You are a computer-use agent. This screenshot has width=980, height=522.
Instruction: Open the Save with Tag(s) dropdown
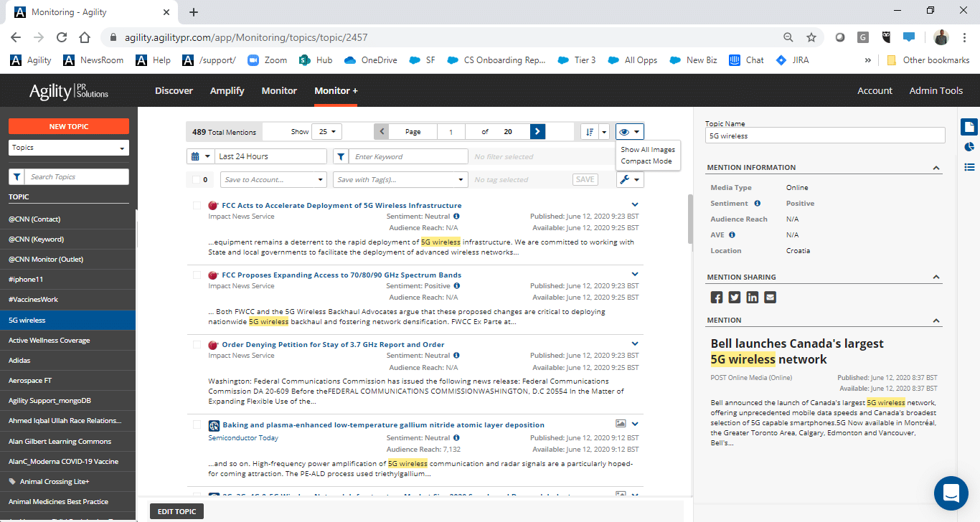[400, 179]
